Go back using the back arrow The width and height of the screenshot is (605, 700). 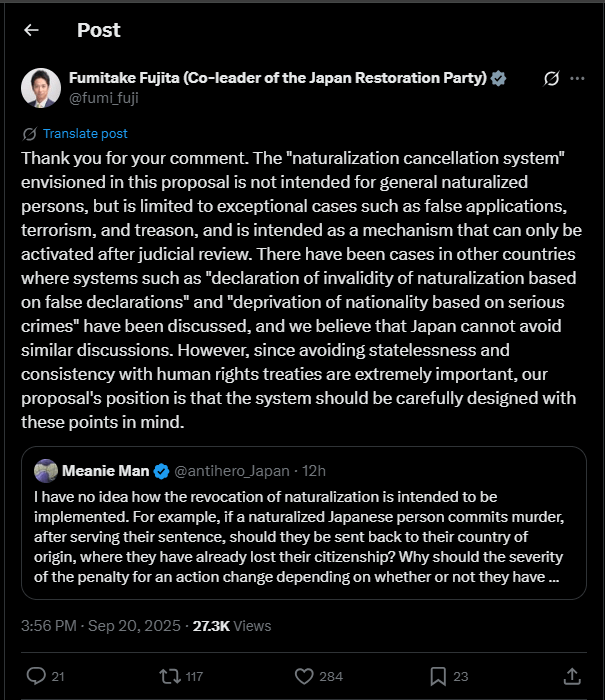31,30
